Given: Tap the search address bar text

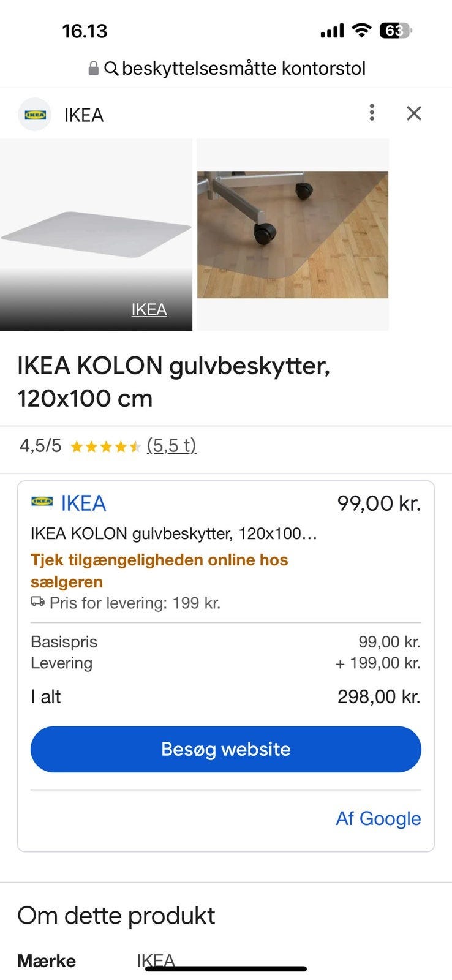Looking at the screenshot, I should coord(244,68).
